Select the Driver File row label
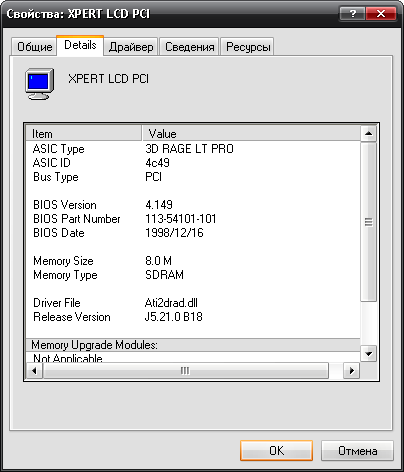Image resolution: width=404 pixels, height=472 pixels. click(x=57, y=303)
